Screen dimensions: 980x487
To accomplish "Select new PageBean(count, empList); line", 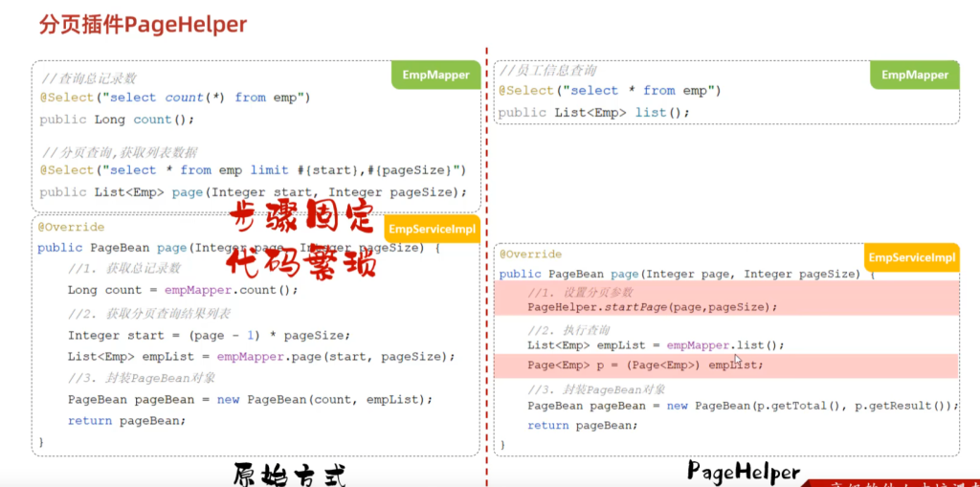I will coord(250,399).
